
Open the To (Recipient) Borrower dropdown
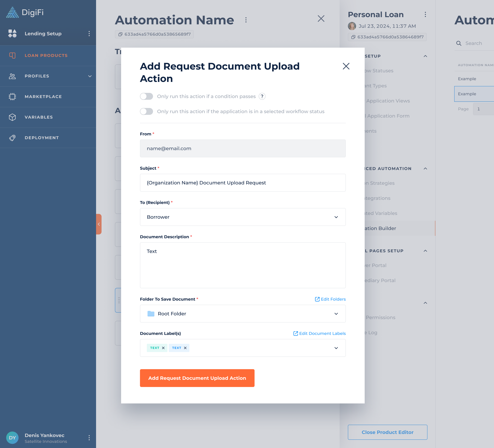(x=243, y=217)
